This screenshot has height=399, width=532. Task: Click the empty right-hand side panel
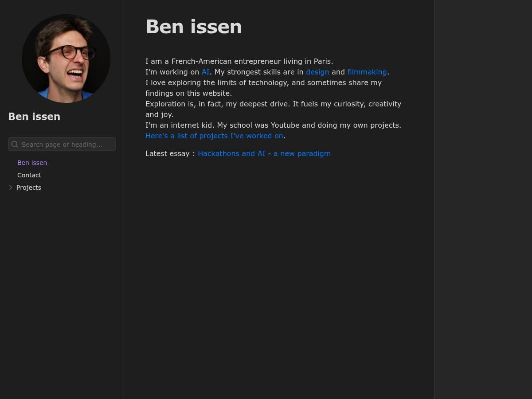483,199
